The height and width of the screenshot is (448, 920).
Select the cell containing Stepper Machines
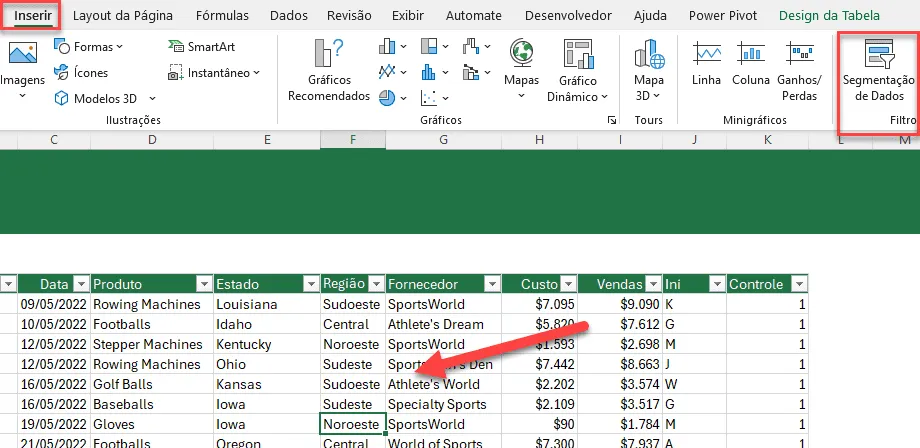[x=152, y=344]
